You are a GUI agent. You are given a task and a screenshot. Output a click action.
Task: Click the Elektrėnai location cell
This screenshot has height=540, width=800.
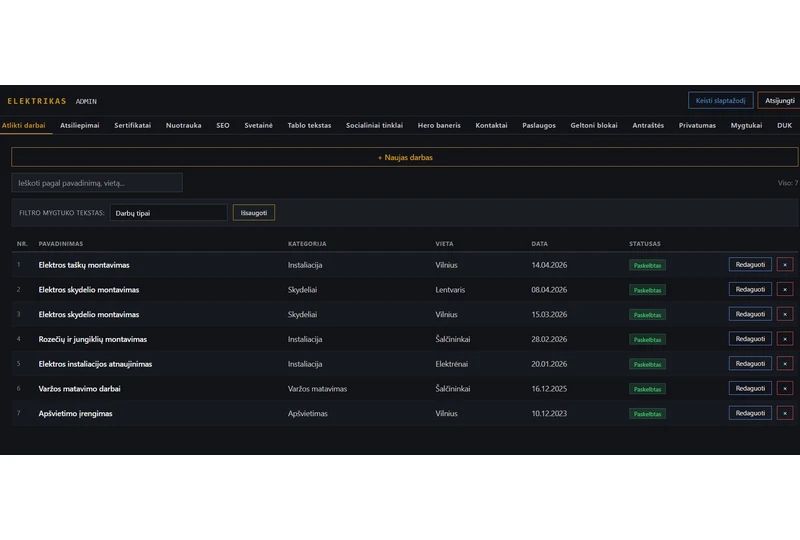point(452,364)
